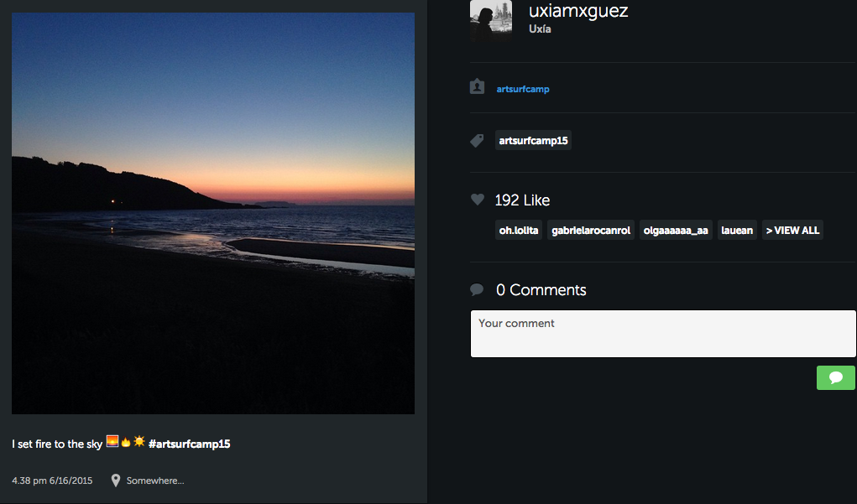The image size is (857, 504).
Task: Open the sunset beach photo
Action: (x=213, y=213)
